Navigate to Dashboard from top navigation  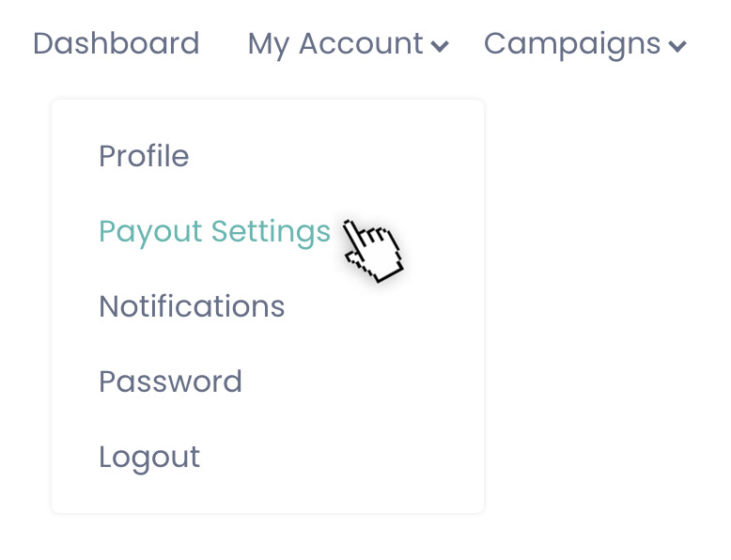[x=117, y=43]
